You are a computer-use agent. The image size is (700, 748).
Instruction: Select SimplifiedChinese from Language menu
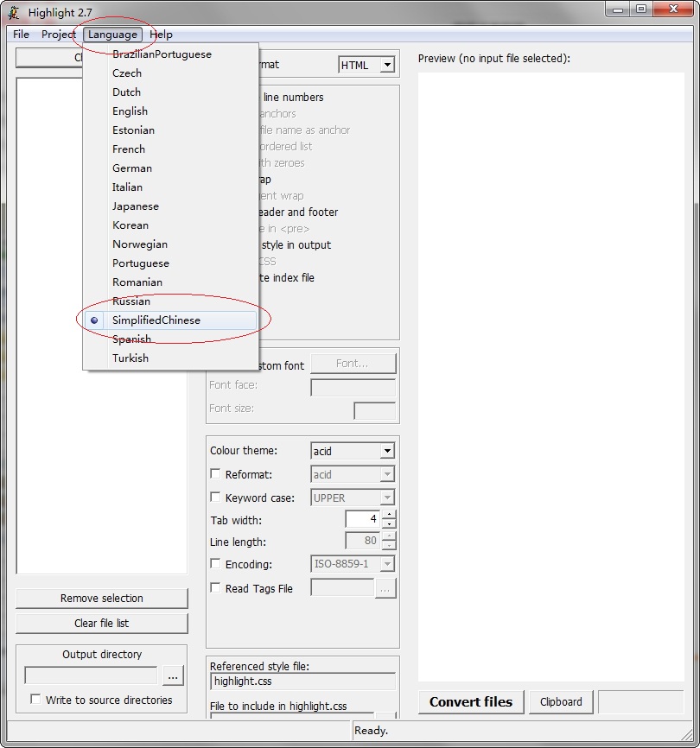point(156,320)
